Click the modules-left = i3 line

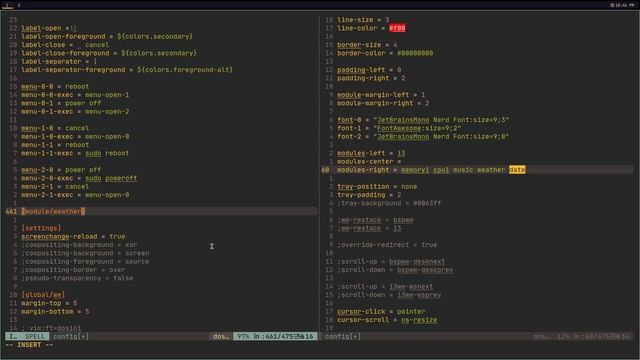371,153
